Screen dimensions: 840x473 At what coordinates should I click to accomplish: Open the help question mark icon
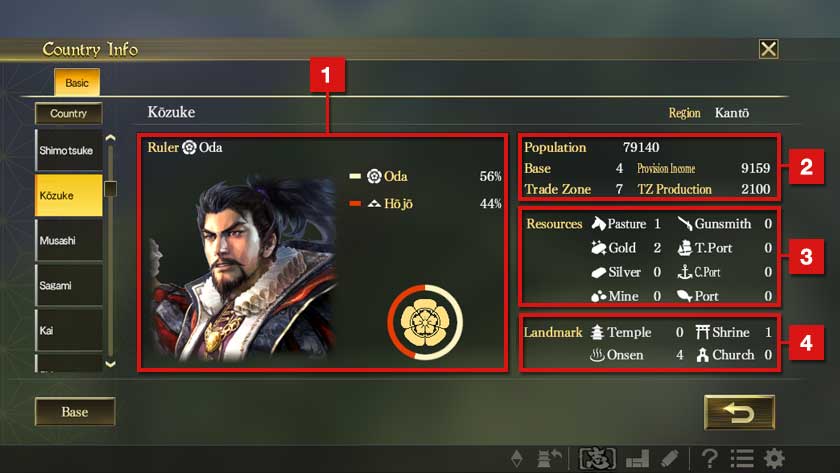pyautogui.click(x=710, y=459)
